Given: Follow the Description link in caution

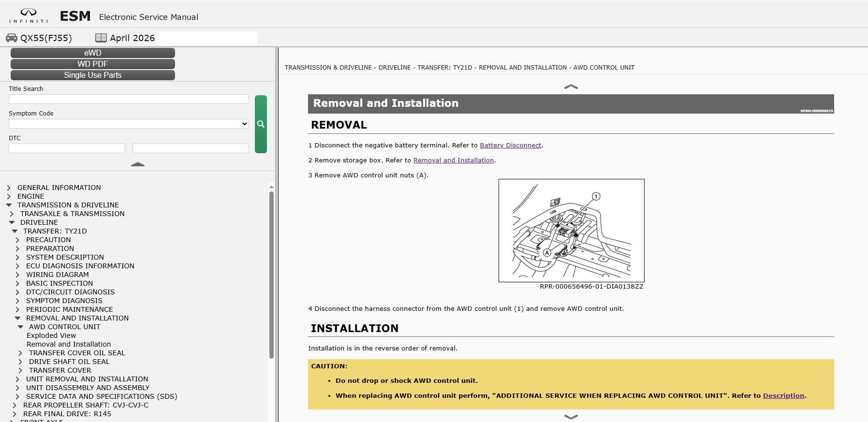Looking at the screenshot, I should (783, 395).
